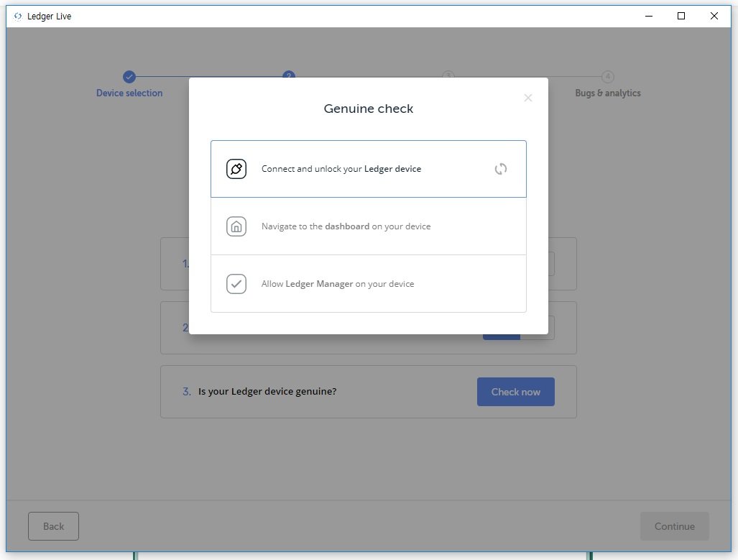The image size is (738, 560).
Task: Open the Bugs & analytics step
Action: (x=608, y=93)
